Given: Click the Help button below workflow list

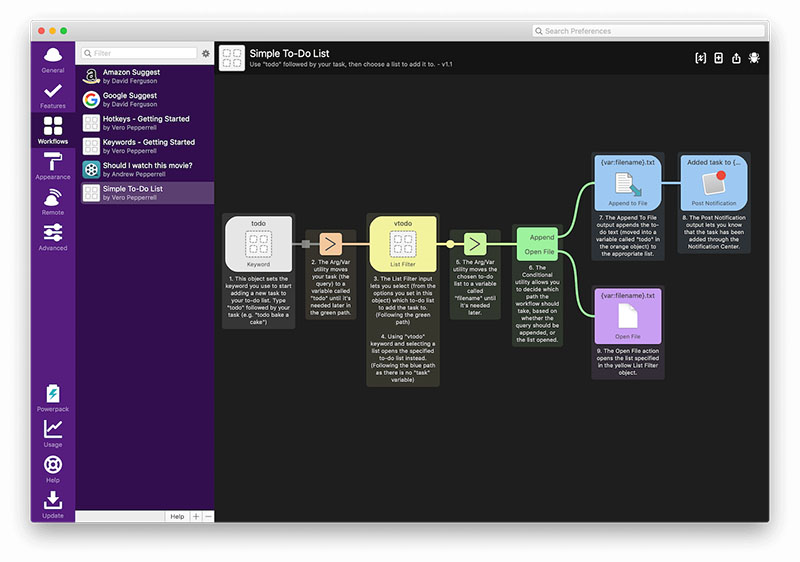Looking at the screenshot, I should pos(177,517).
